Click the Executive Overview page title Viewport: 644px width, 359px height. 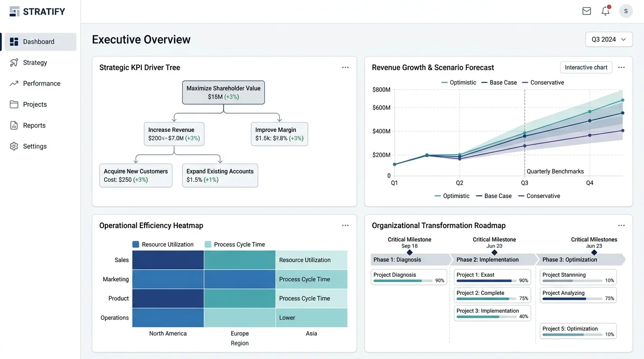pos(141,40)
